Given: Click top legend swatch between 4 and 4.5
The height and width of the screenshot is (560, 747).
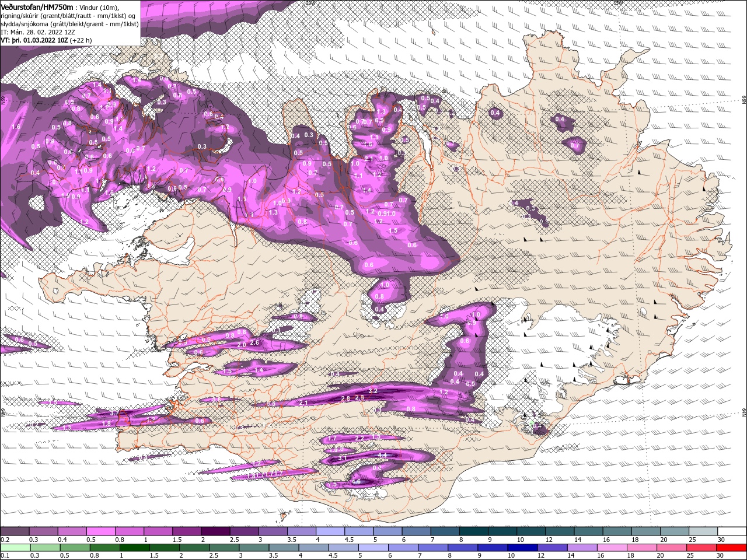Looking at the screenshot, I should coord(330,531).
